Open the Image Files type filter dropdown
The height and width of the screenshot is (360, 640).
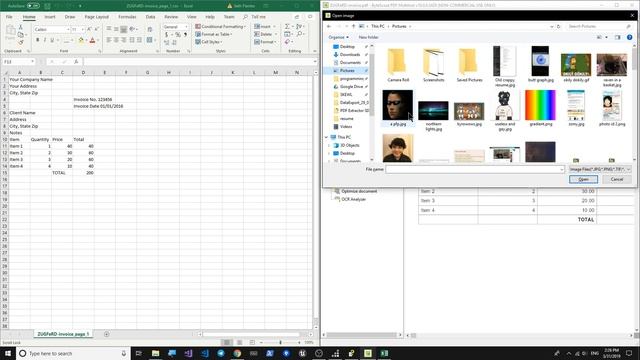click(x=600, y=169)
